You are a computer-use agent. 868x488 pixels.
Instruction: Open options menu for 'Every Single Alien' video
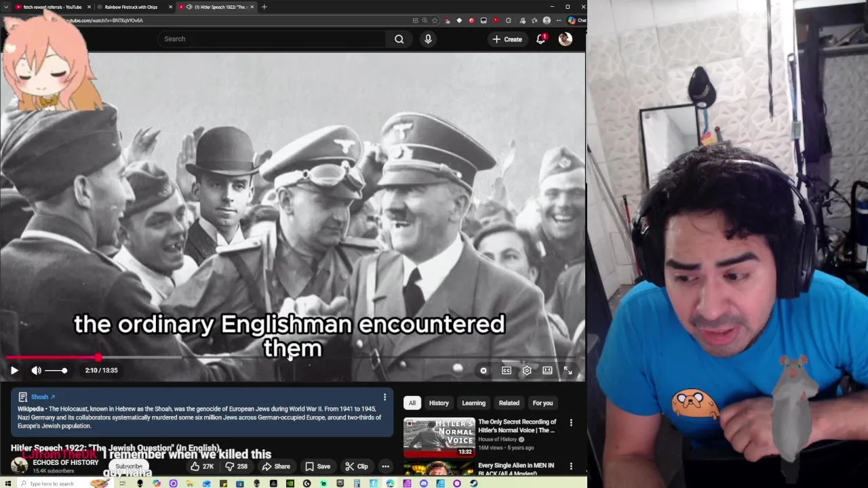(571, 466)
